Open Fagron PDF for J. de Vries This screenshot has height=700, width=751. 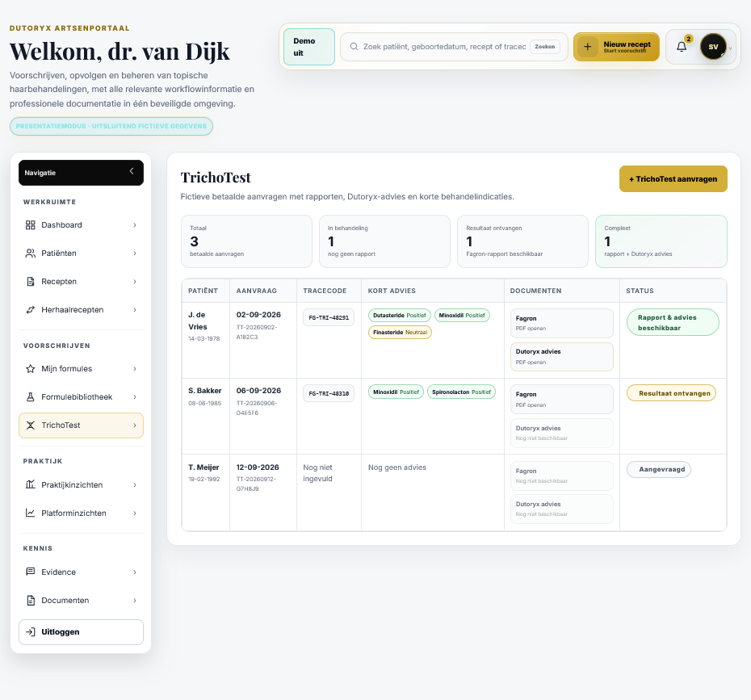coord(562,323)
